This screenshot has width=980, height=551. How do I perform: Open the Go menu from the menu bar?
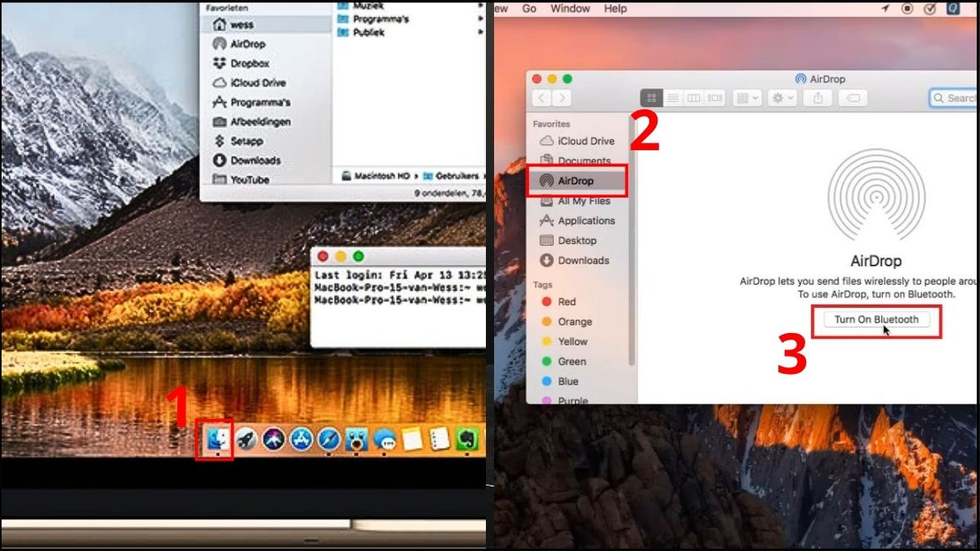529,9
